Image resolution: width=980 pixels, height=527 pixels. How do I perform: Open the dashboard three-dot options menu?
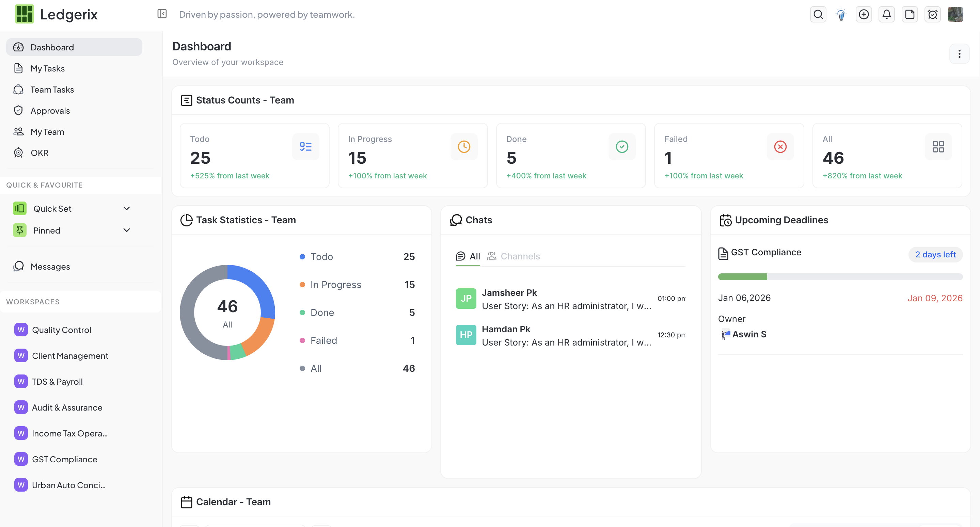click(x=959, y=54)
